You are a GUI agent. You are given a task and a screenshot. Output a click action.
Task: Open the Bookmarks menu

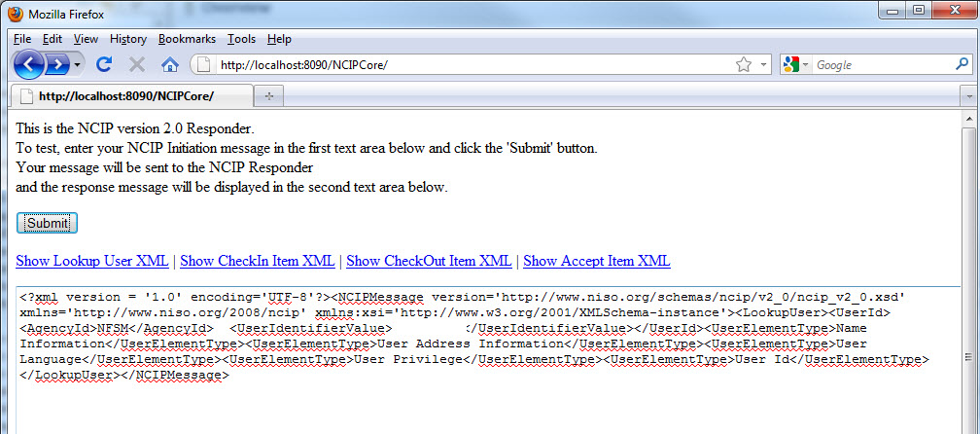click(187, 39)
